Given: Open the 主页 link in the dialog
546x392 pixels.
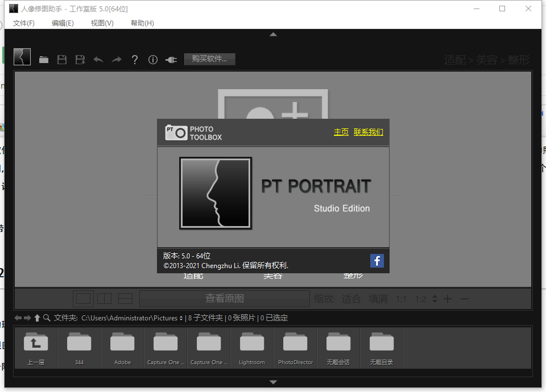Looking at the screenshot, I should 341,132.
